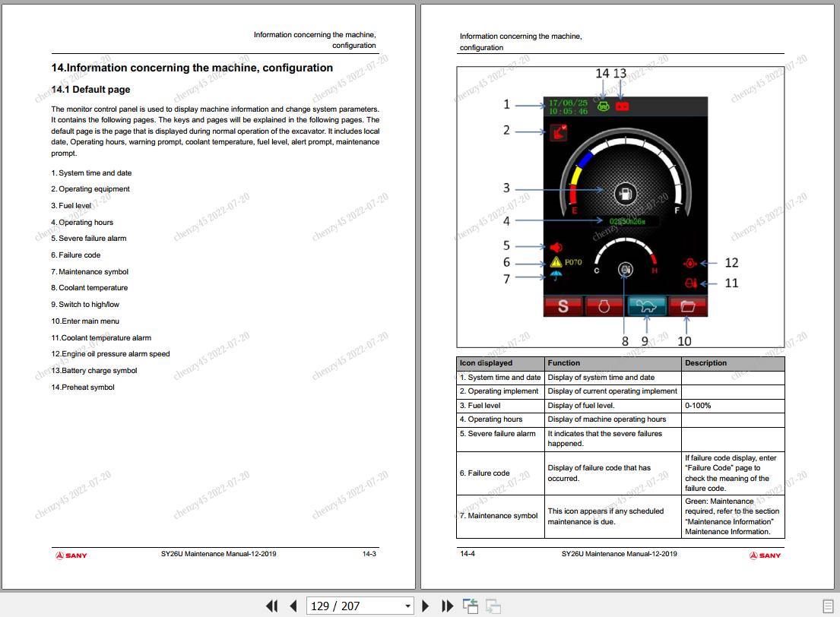Click the red operating equipment icon
The height and width of the screenshot is (617, 840).
click(559, 131)
